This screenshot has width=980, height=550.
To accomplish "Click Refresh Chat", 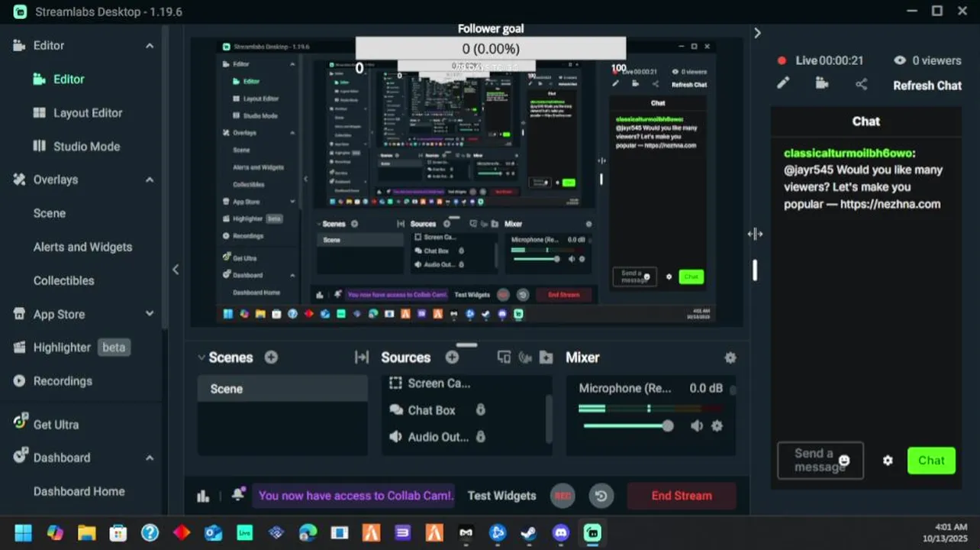I will coord(927,86).
